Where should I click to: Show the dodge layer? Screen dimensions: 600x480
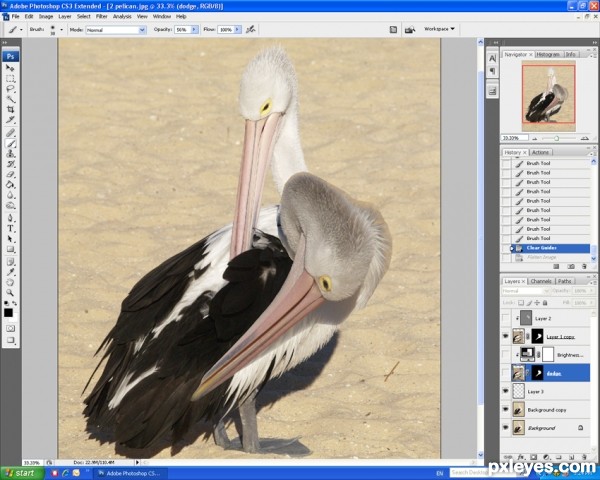pyautogui.click(x=506, y=373)
